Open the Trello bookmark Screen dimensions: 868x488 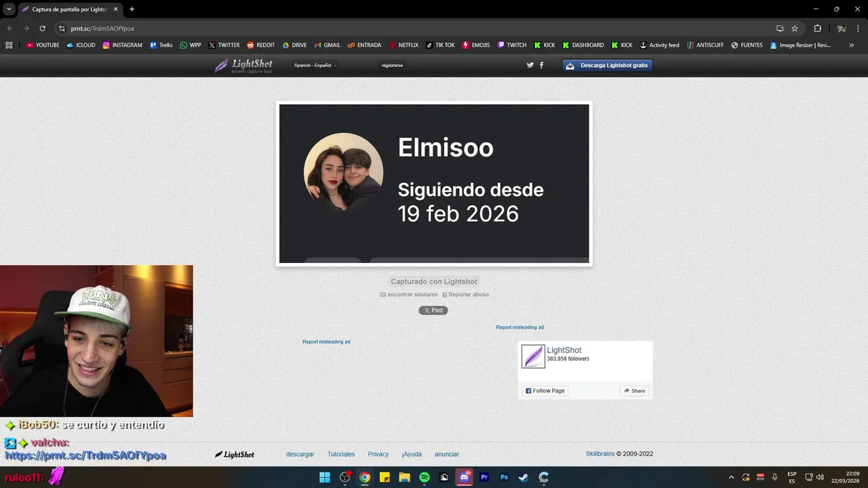(161, 45)
